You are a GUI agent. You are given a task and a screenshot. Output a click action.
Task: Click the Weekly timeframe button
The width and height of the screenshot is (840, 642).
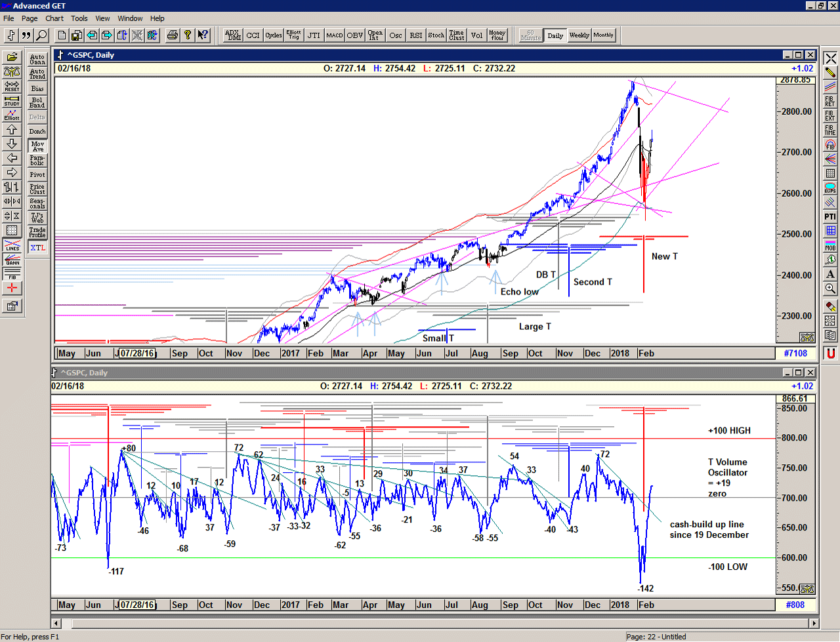pyautogui.click(x=579, y=35)
